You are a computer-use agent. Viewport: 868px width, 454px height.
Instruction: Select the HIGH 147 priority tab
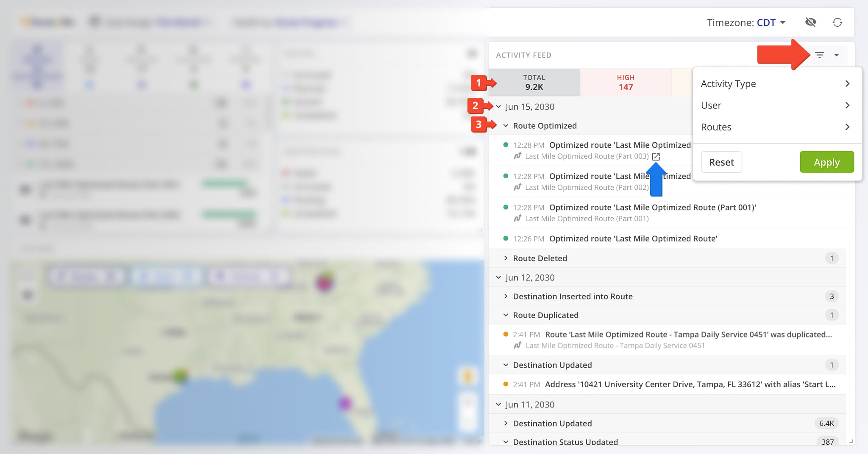point(626,83)
